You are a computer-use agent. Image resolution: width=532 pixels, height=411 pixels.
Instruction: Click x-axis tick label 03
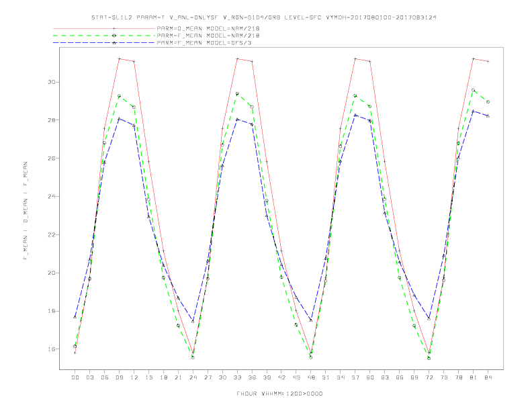click(x=89, y=377)
